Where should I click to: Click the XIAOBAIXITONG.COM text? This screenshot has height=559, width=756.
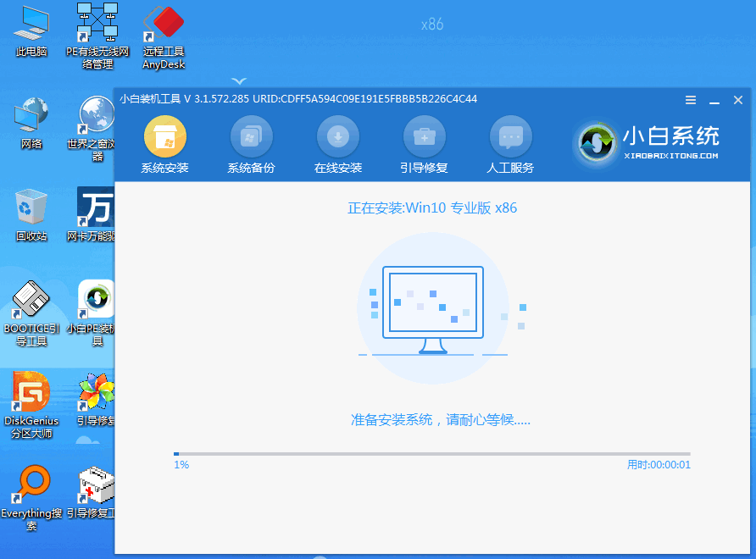click(x=671, y=156)
